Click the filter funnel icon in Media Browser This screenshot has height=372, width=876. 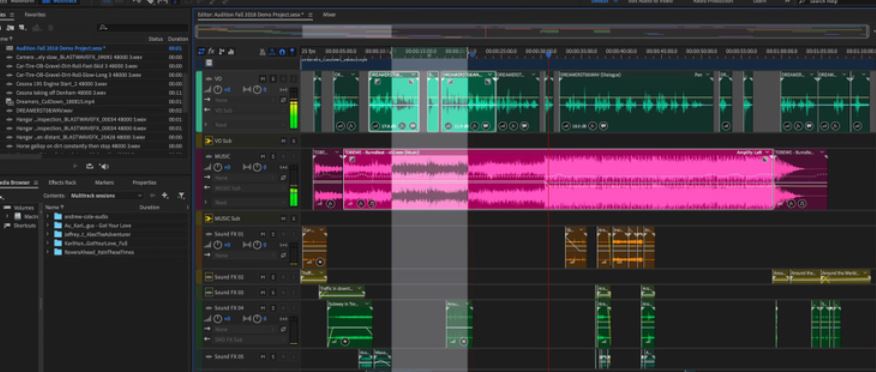tap(181, 195)
